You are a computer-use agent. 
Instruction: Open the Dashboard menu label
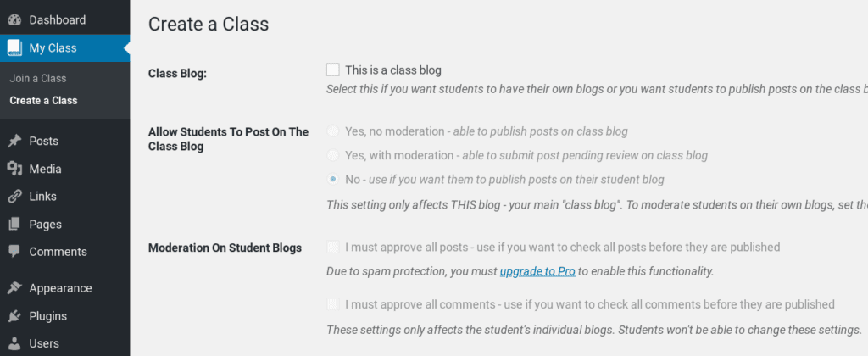click(58, 20)
